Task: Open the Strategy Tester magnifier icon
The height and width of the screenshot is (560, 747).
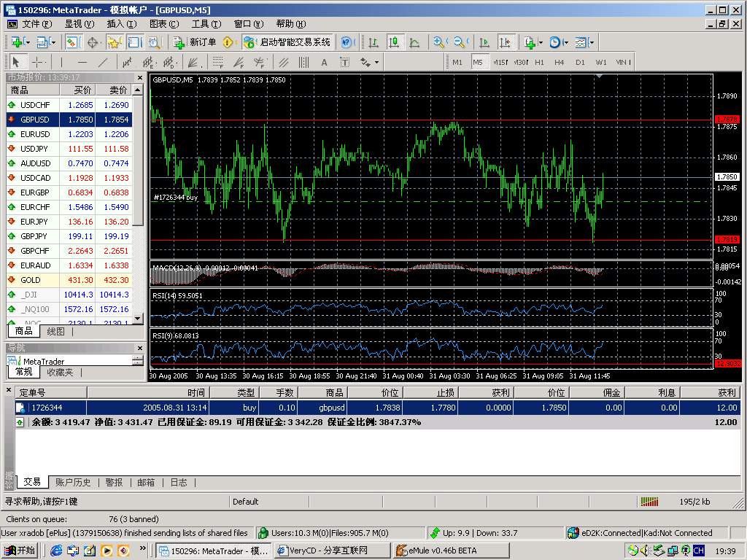Action: (x=155, y=42)
